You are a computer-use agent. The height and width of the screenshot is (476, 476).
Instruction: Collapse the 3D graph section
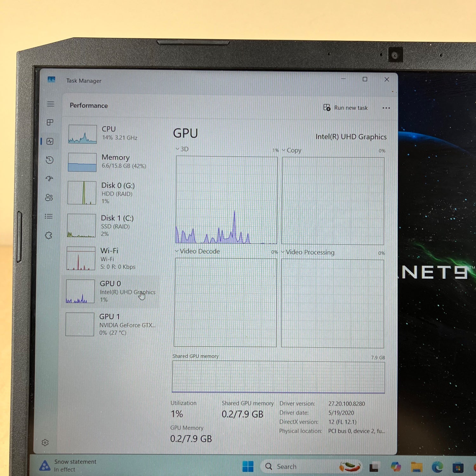(177, 149)
